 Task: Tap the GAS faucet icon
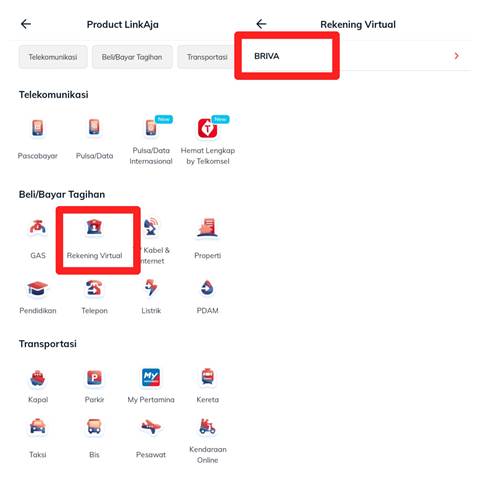coord(38,228)
